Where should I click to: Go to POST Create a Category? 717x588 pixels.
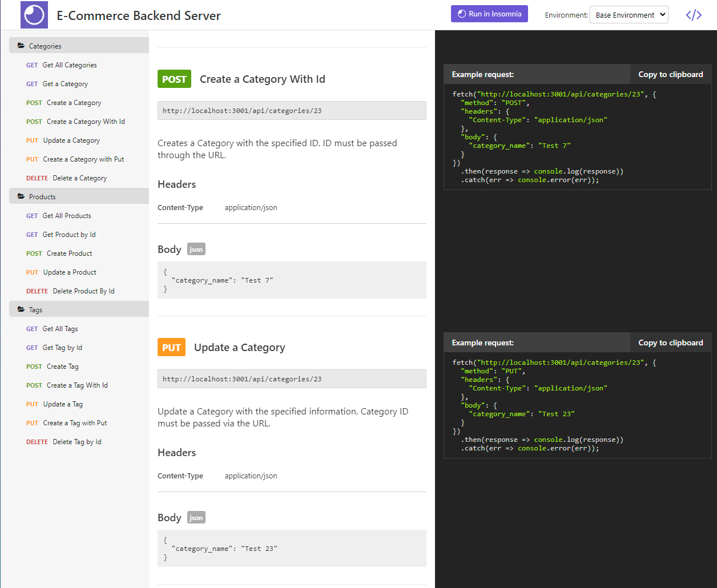tap(64, 103)
